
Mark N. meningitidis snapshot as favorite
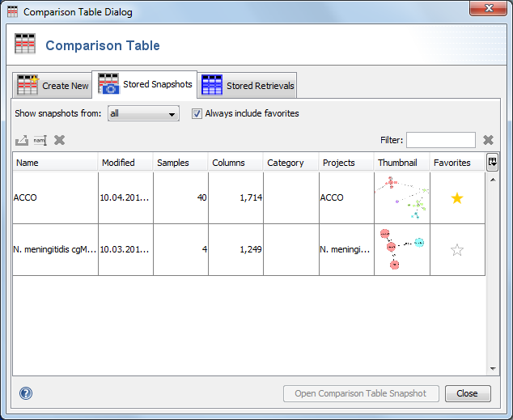pos(457,250)
